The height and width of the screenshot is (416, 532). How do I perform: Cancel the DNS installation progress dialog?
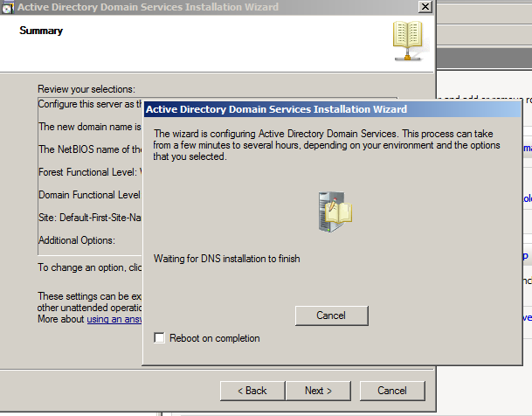pos(331,315)
